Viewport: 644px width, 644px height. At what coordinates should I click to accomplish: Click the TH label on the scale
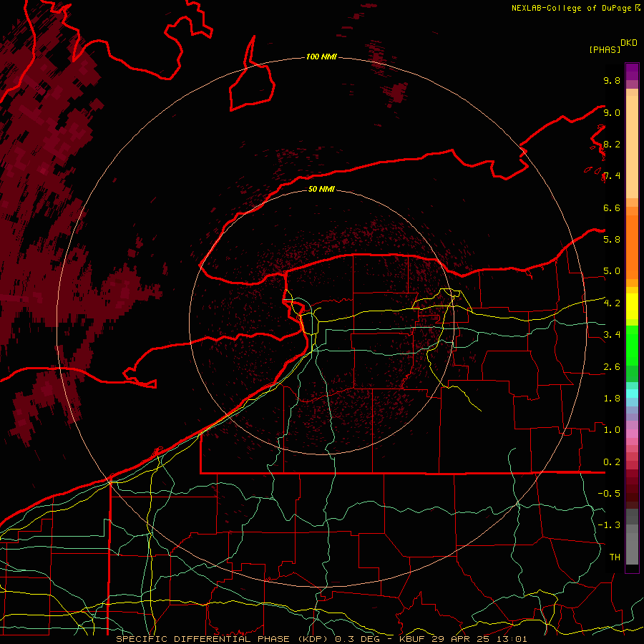click(615, 557)
